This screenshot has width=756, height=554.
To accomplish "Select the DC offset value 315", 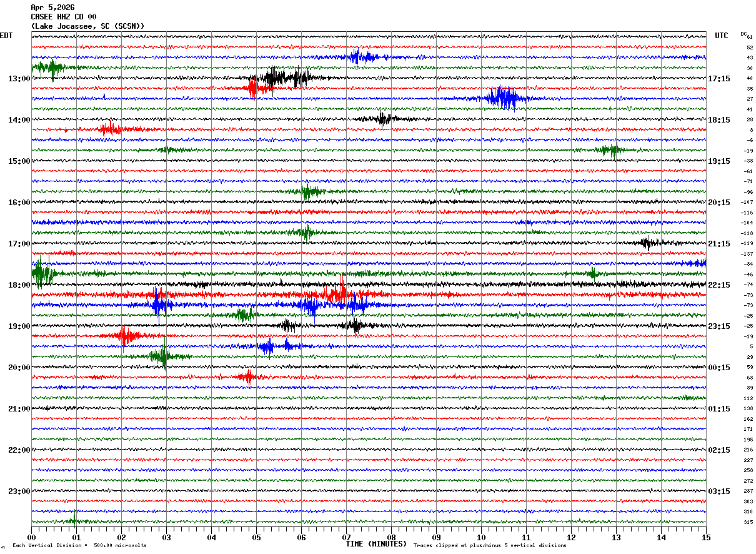I will pos(748,522).
